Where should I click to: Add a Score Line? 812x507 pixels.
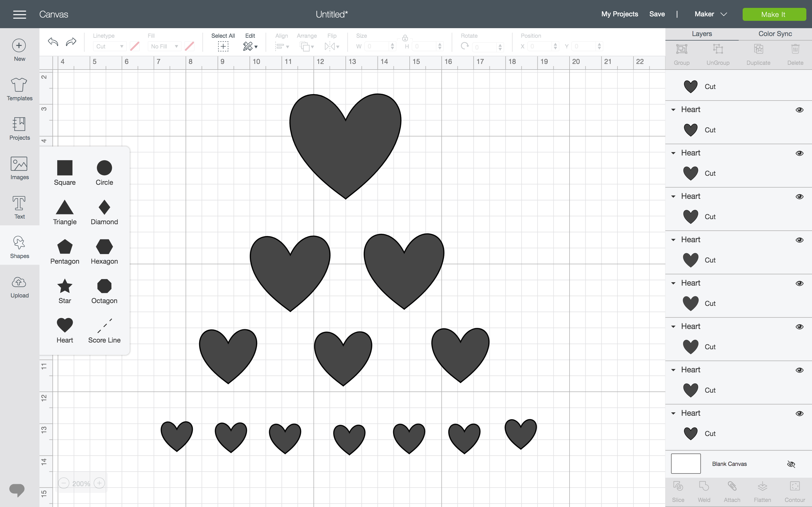point(104,330)
